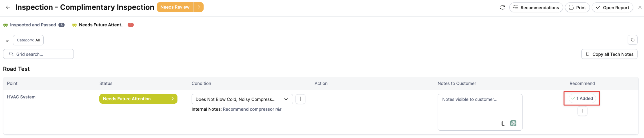Screen dimensions: 644x138
Task: Copy customer notes using clipboard icon
Action: point(503,123)
